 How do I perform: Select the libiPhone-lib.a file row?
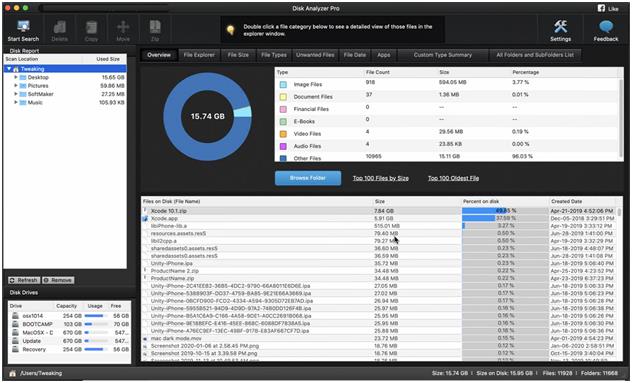point(379,226)
